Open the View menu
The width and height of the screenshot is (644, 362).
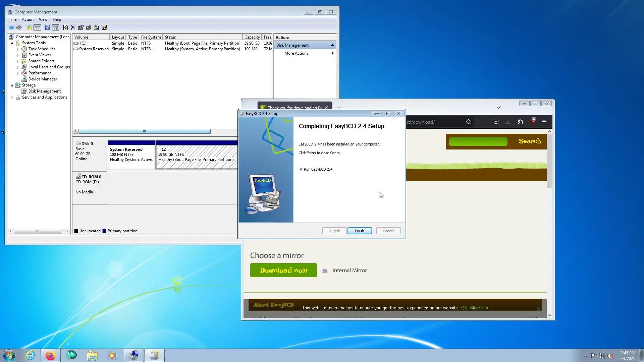coord(43,19)
